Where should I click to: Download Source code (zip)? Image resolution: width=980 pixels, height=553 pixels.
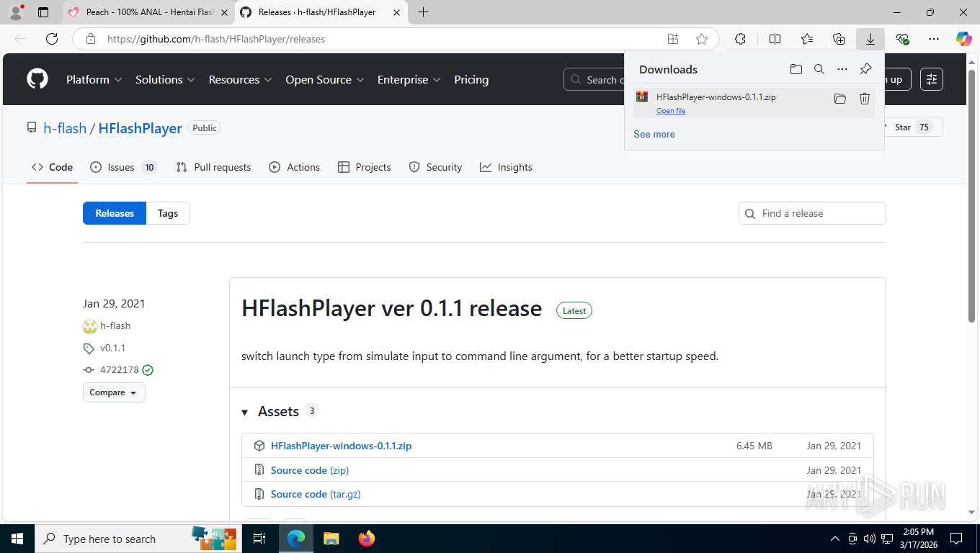pos(310,470)
